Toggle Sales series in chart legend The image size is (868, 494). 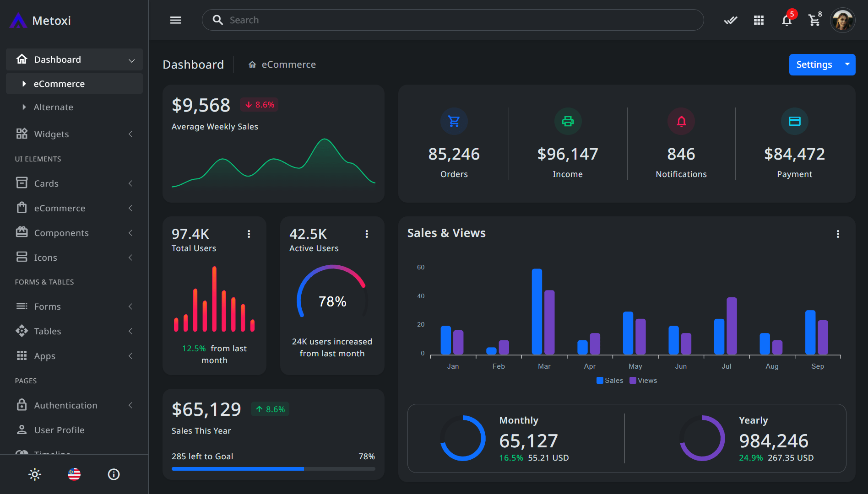point(610,381)
